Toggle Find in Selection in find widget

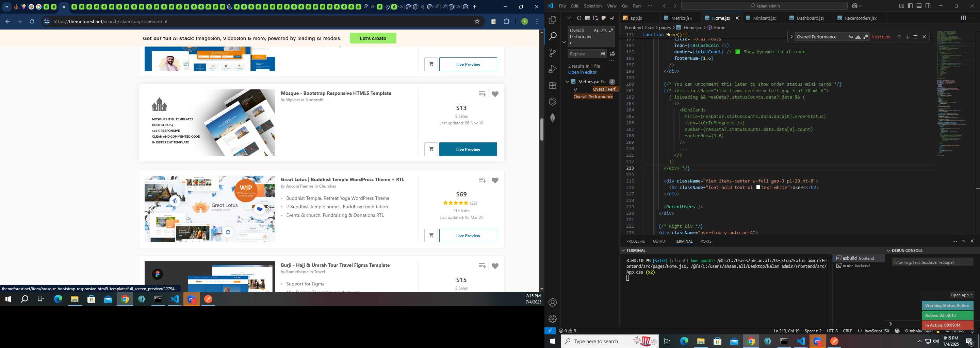(916, 37)
